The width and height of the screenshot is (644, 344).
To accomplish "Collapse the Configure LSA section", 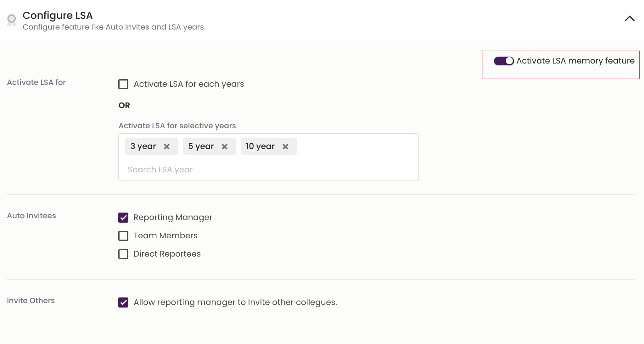I will [x=630, y=19].
